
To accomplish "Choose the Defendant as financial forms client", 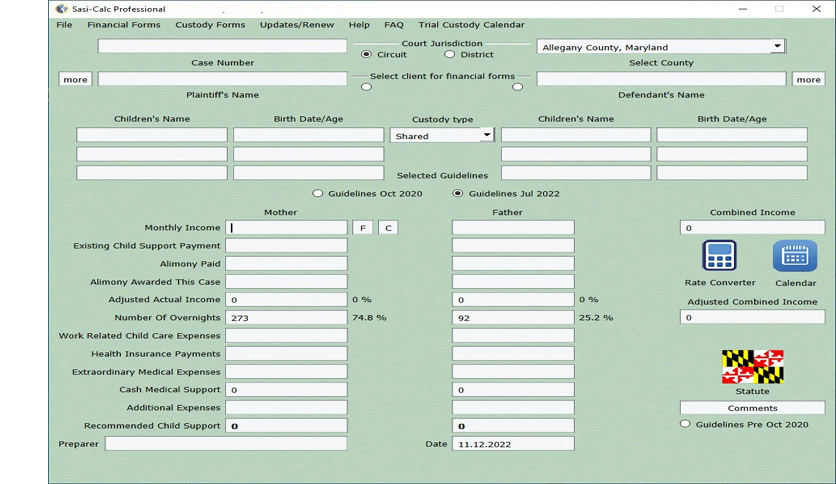I will (517, 87).
